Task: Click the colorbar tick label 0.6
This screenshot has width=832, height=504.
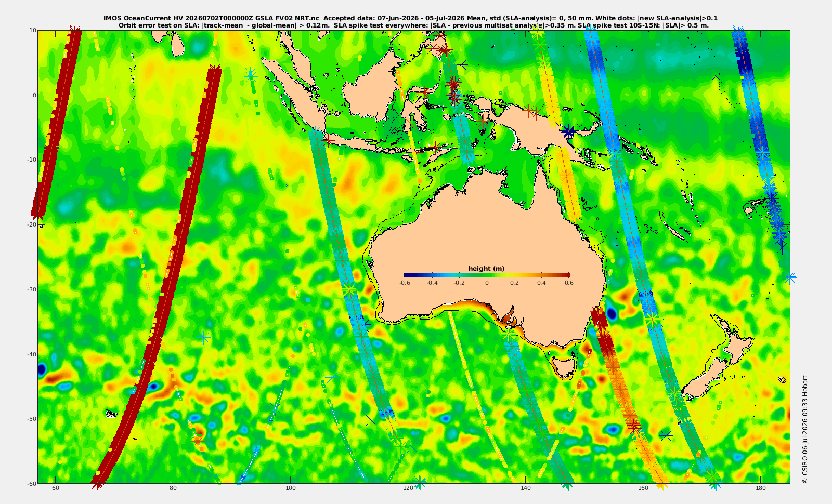Action: click(569, 283)
